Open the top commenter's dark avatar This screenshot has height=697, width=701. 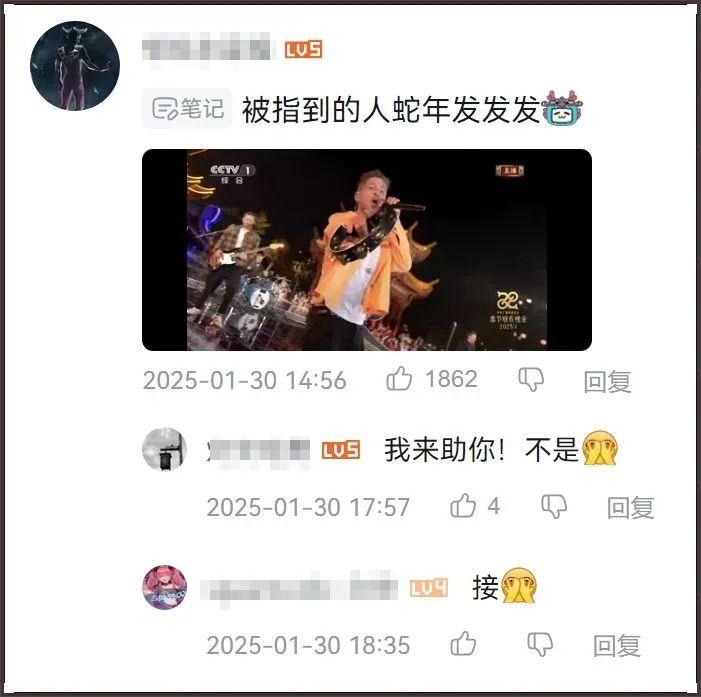75,66
